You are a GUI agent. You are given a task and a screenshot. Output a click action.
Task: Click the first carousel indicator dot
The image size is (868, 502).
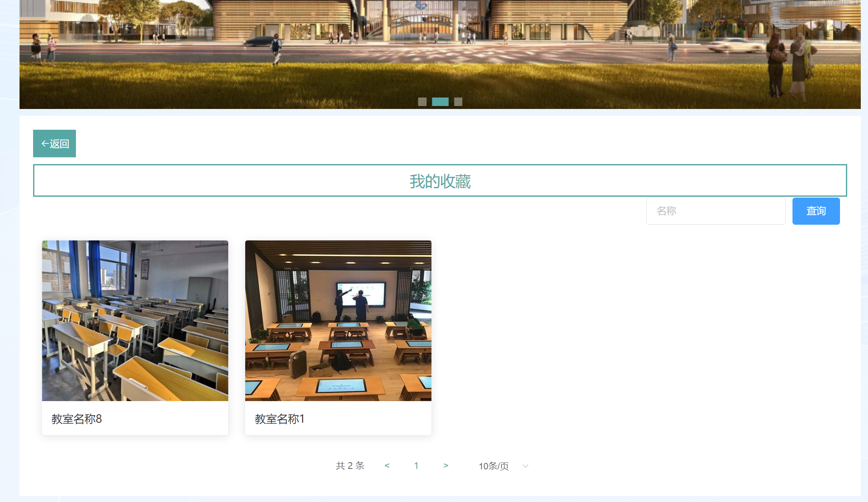(x=423, y=102)
